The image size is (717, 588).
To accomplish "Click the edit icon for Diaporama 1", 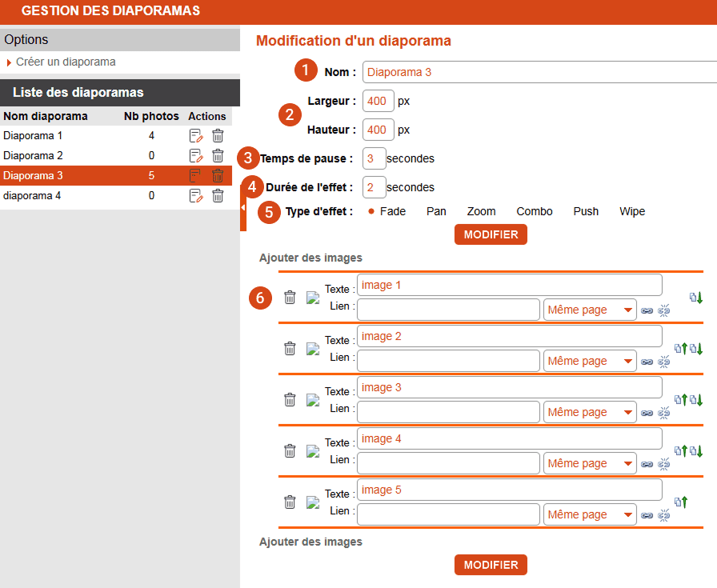I will pyautogui.click(x=196, y=136).
